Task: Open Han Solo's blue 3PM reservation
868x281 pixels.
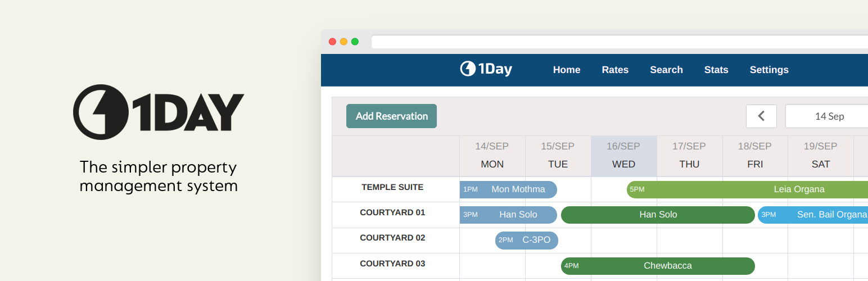Action: pos(508,215)
